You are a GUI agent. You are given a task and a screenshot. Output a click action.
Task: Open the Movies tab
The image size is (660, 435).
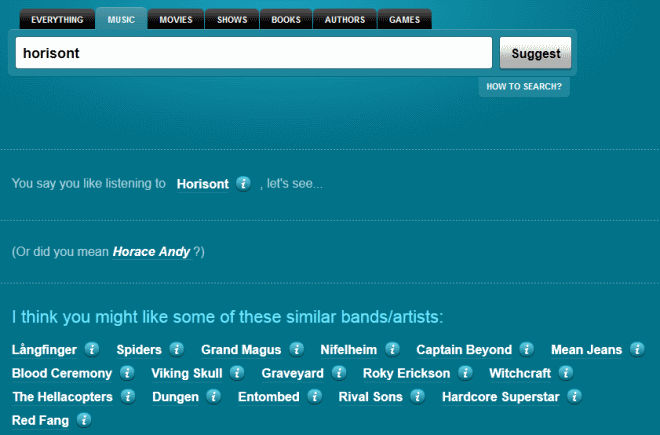[176, 19]
